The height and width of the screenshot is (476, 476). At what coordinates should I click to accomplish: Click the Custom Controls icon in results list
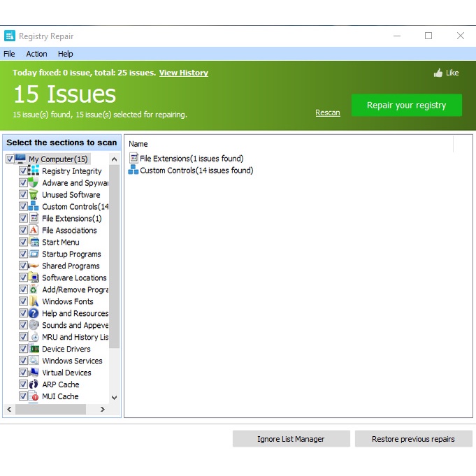click(134, 171)
